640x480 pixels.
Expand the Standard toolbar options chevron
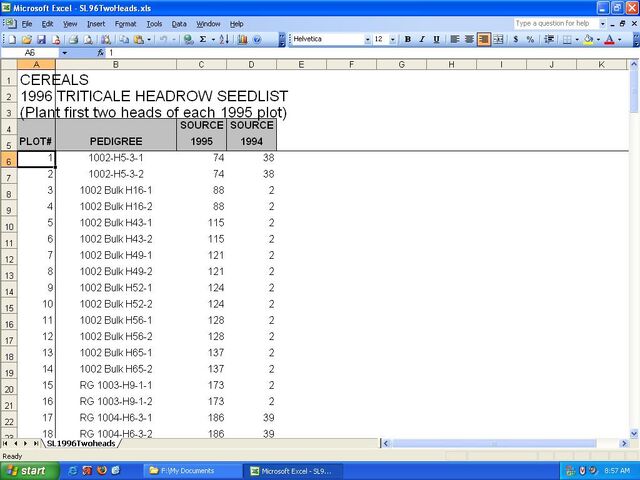click(282, 39)
